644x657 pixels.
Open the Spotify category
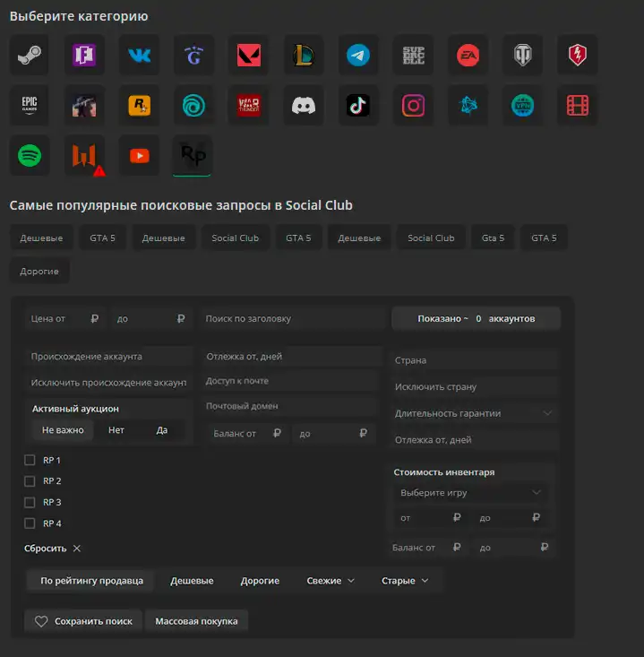pos(30,155)
